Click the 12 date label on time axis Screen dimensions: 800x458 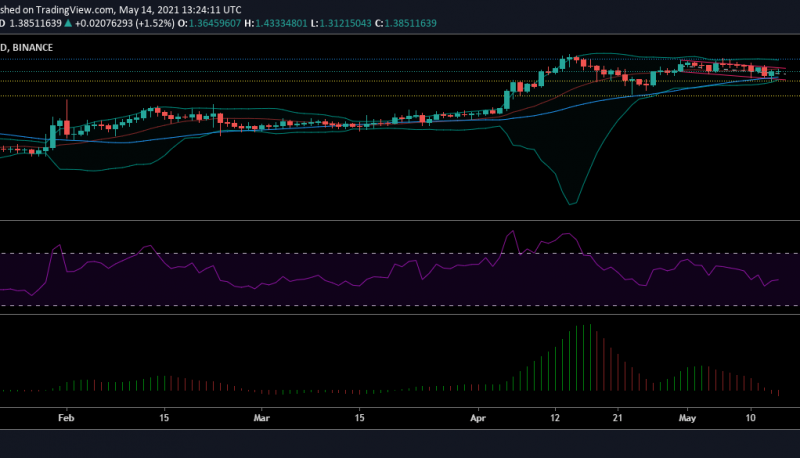[555, 418]
